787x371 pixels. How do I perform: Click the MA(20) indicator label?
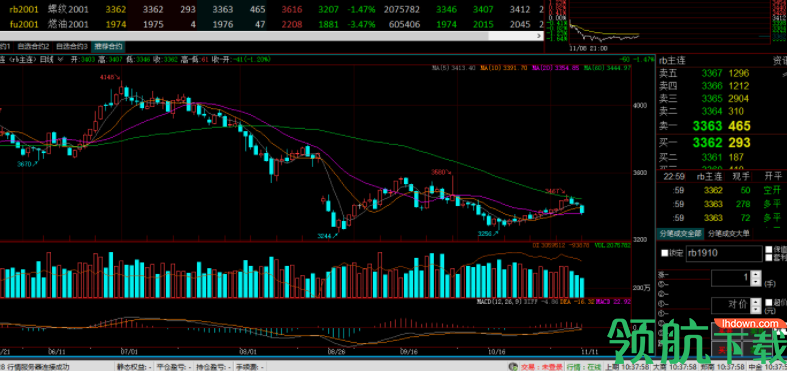click(x=556, y=67)
